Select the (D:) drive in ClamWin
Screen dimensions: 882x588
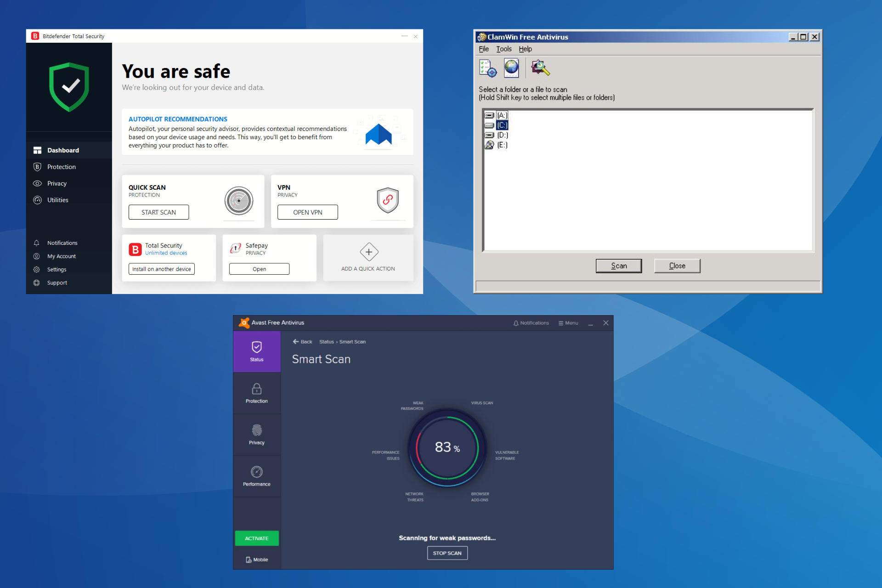click(x=502, y=135)
